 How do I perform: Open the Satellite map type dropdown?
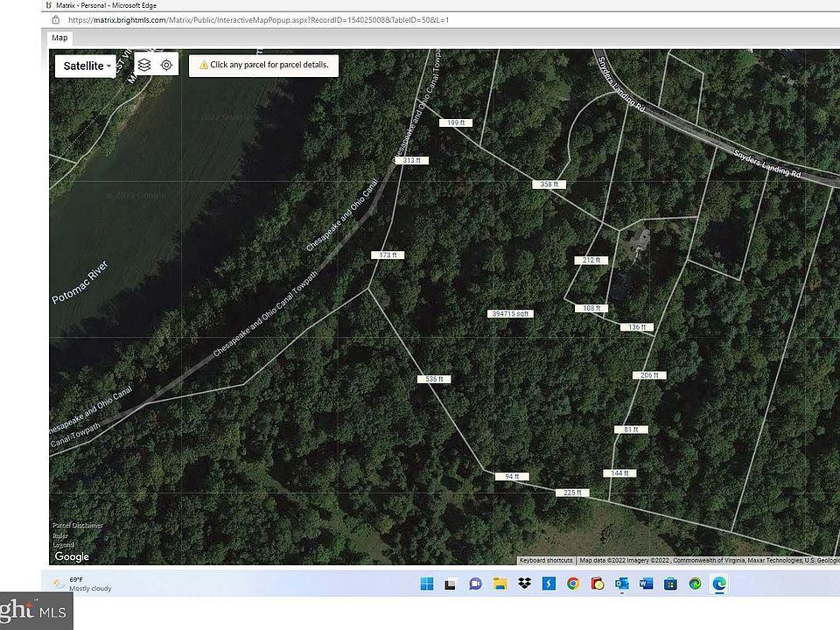pyautogui.click(x=86, y=66)
